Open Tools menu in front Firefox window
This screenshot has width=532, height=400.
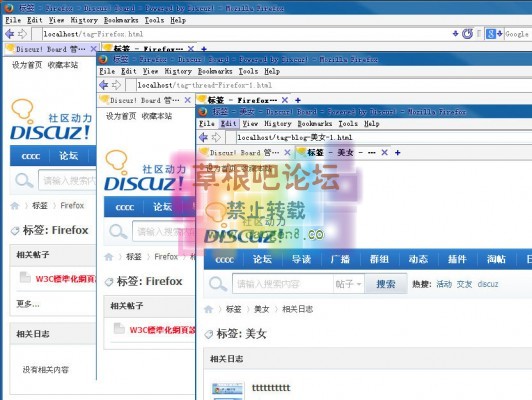click(x=348, y=123)
